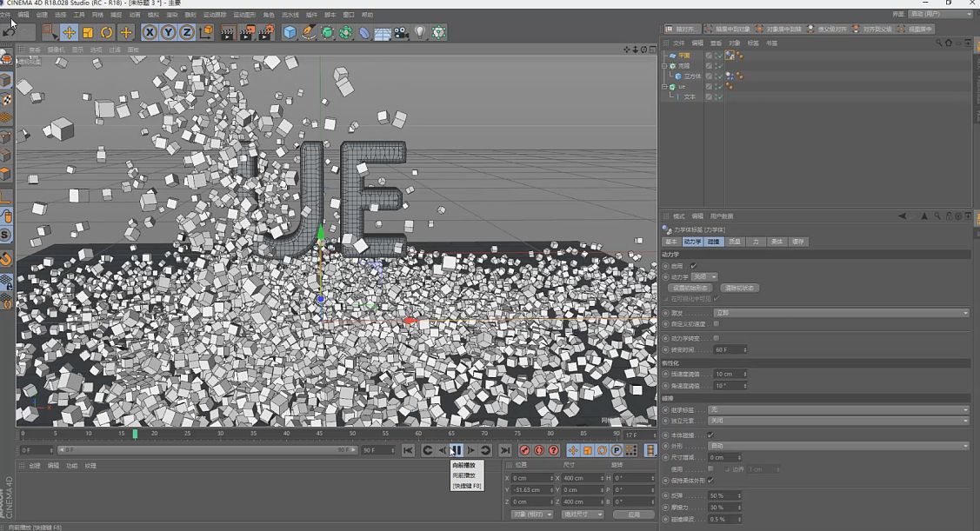Screen dimensions: 980x531
Task: Open the 模拟 menu
Action: 153,15
